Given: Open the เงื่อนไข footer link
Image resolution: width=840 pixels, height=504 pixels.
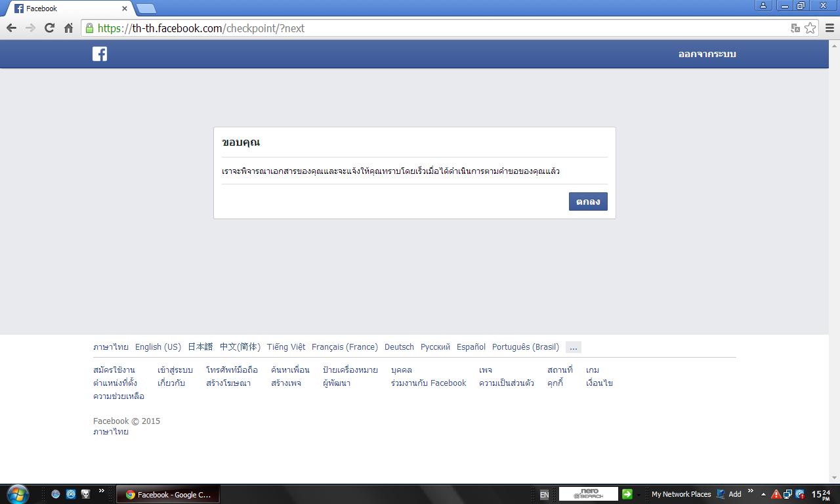Looking at the screenshot, I should pos(599,383).
